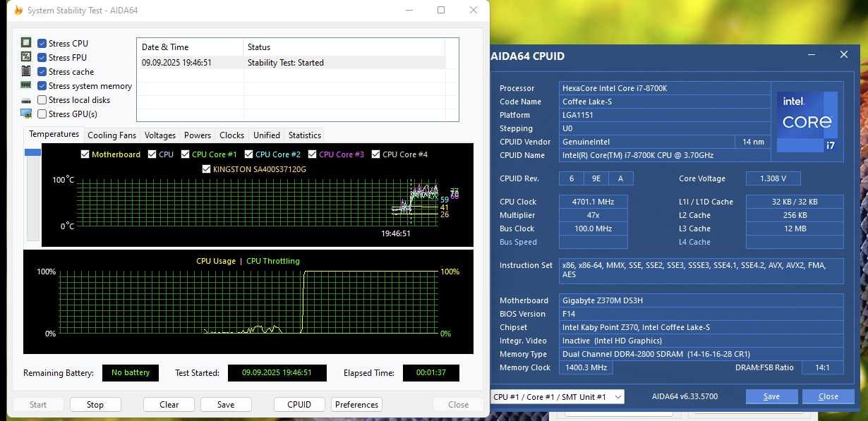Toggle KINGSTON SA400S37120G graph checkbox

[x=207, y=169]
